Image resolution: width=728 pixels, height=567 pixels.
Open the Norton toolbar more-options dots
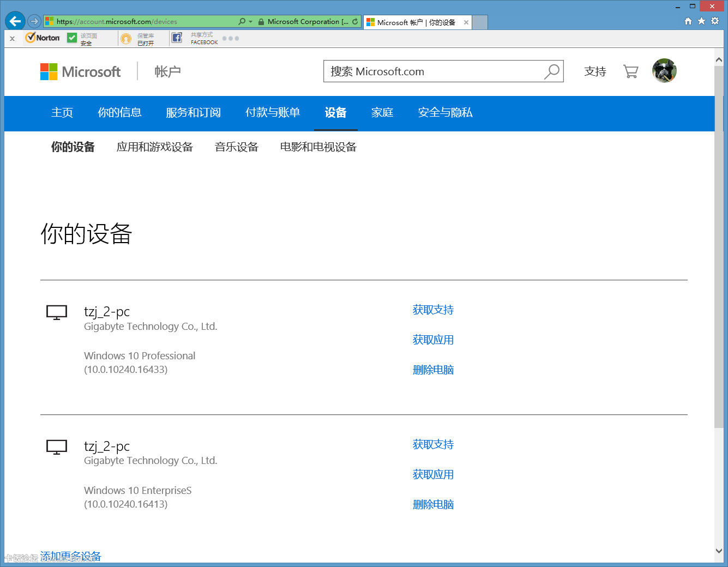pyautogui.click(x=231, y=38)
